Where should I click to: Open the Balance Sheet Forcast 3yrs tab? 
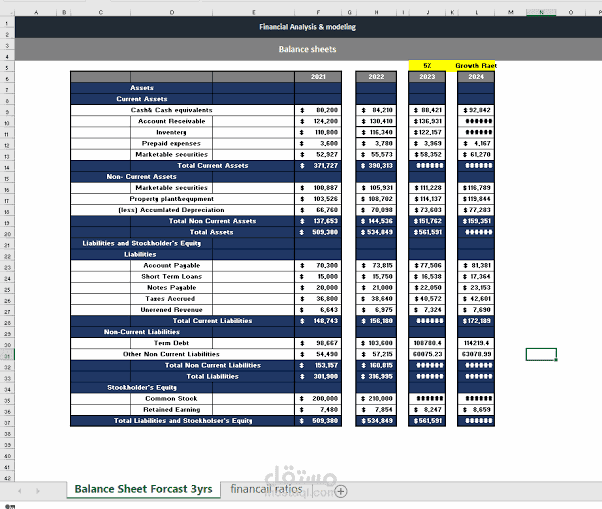(143, 489)
